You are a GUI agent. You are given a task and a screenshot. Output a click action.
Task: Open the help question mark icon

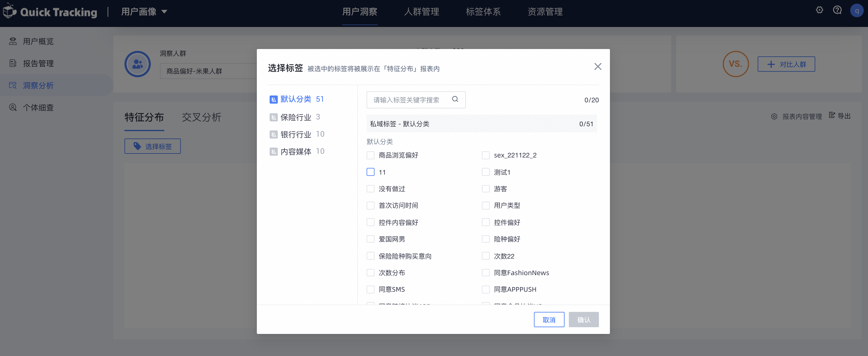click(837, 10)
